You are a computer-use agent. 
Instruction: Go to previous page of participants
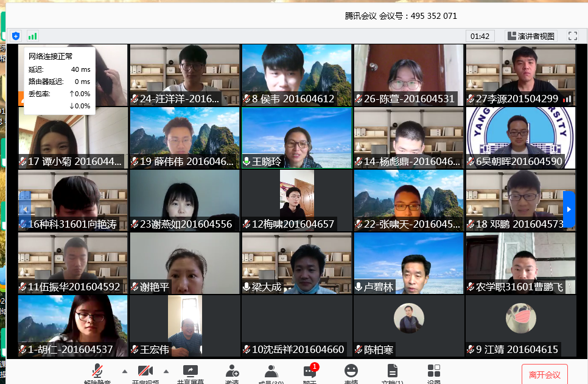pyautogui.click(x=25, y=209)
